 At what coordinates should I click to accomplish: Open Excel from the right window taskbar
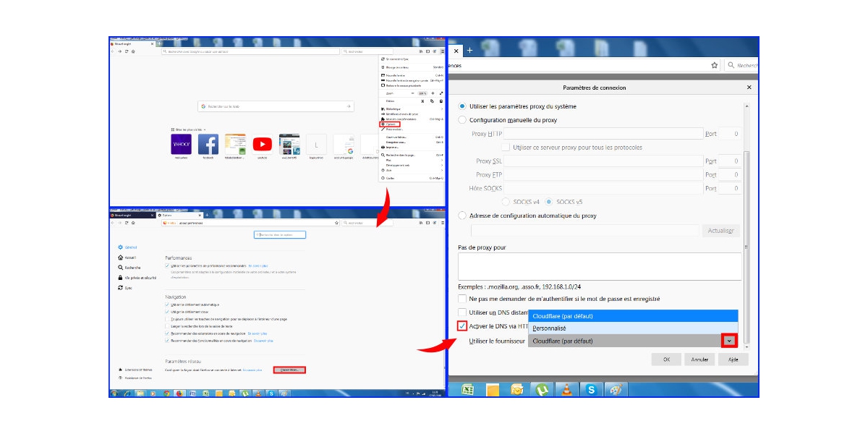pyautogui.click(x=467, y=389)
